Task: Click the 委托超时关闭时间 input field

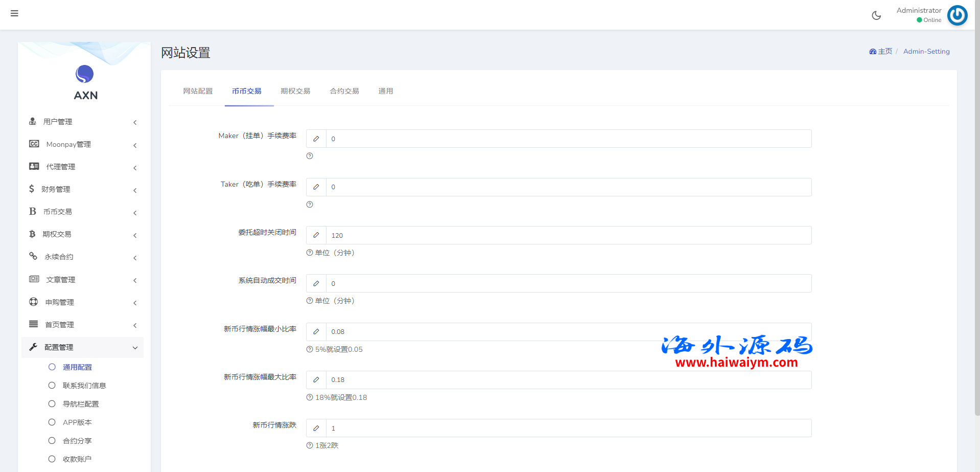Action: [568, 236]
